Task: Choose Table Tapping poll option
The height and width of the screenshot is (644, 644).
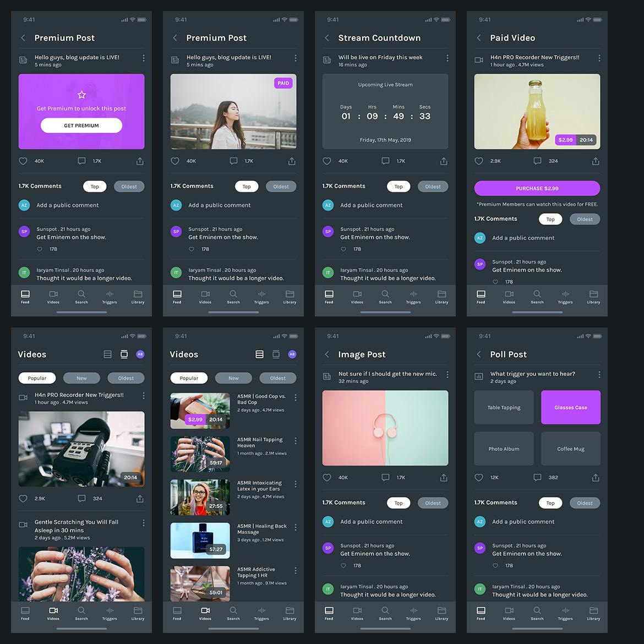Action: pos(504,407)
